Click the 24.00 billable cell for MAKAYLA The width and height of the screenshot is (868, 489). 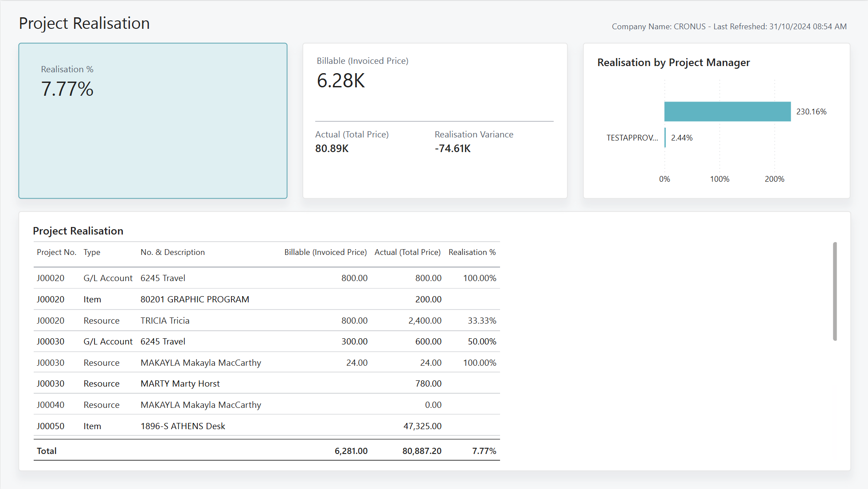[x=357, y=363]
